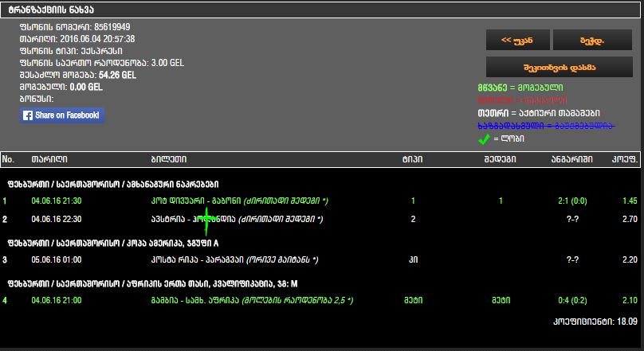Screen dimensions: 644x351
Task: Click the blue strikethrough legend line
Action: click(546, 126)
